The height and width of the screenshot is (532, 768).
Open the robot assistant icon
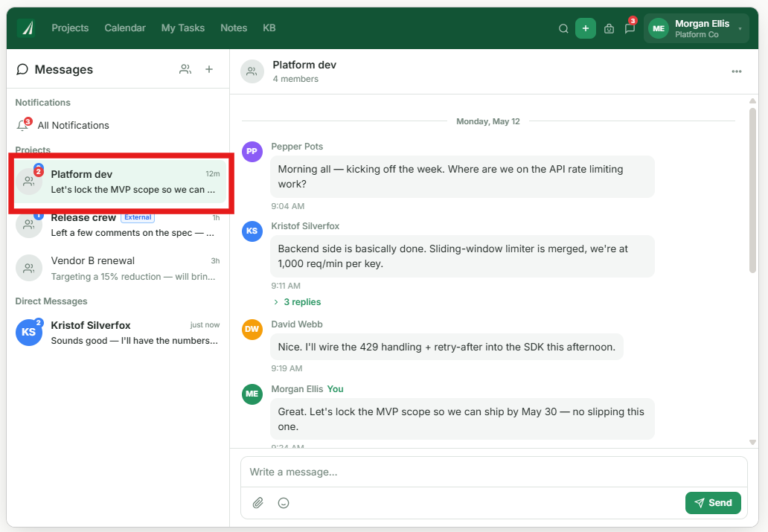tap(609, 28)
